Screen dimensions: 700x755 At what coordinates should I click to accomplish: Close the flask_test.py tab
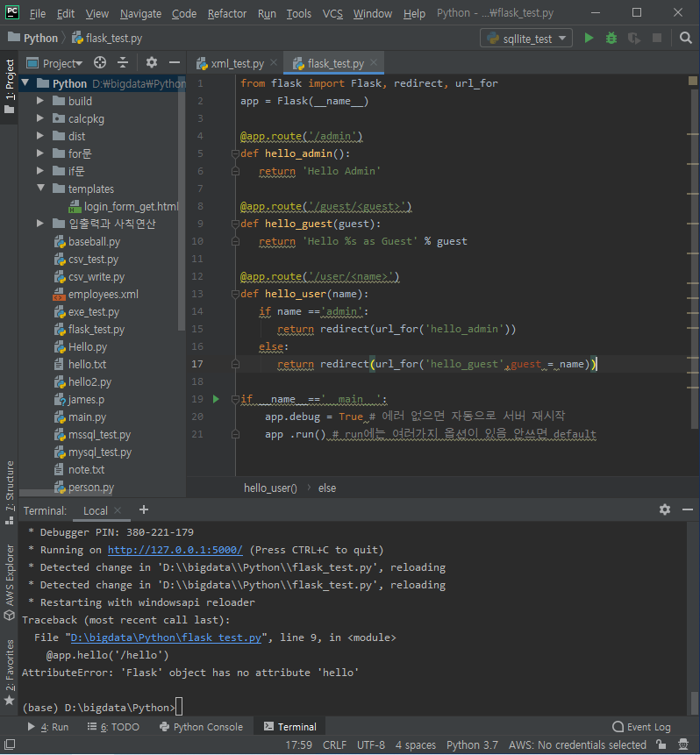tap(374, 62)
